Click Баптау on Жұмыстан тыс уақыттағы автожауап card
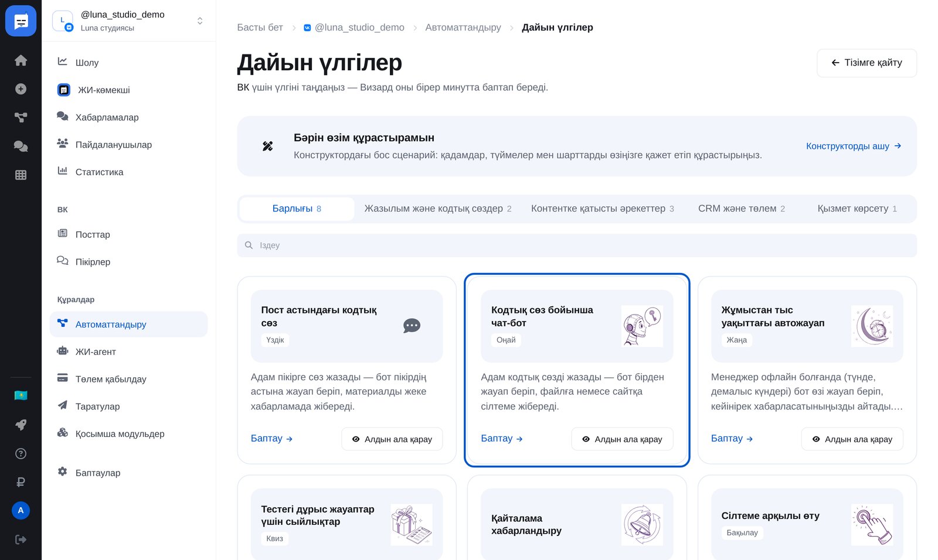The height and width of the screenshot is (560, 938). 732,438
